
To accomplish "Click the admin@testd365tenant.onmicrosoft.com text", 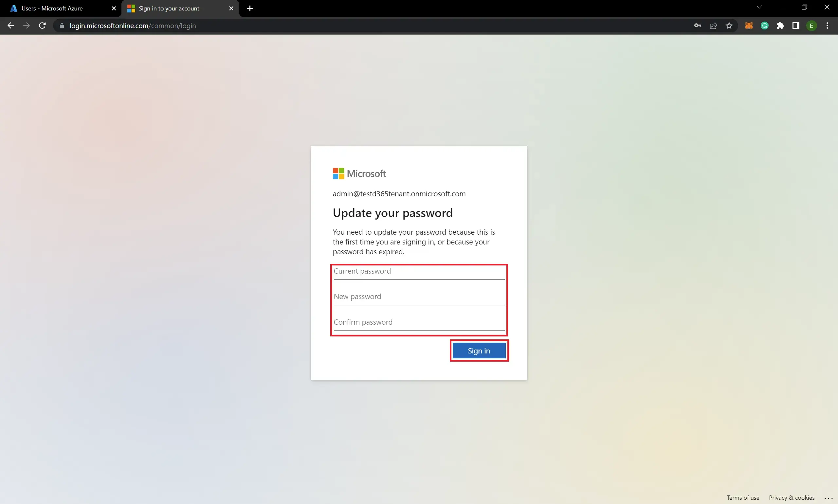I will 399,194.
